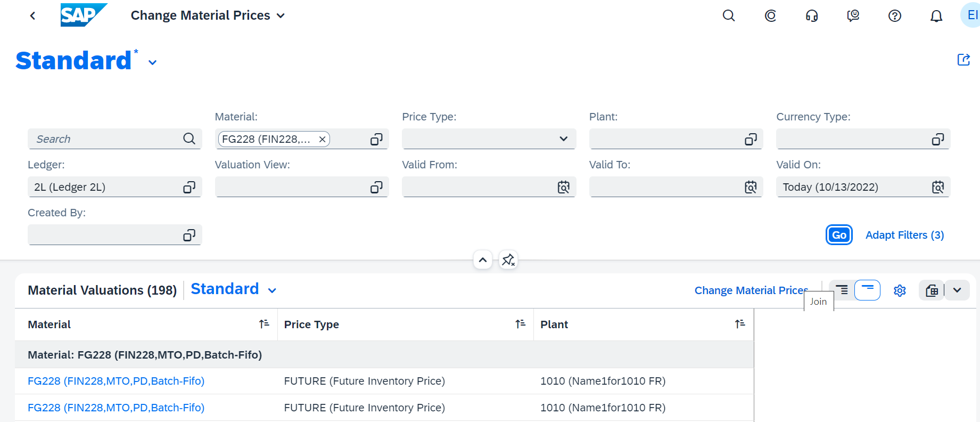Open the Ledger value help icon
980x422 pixels.
pyautogui.click(x=189, y=187)
